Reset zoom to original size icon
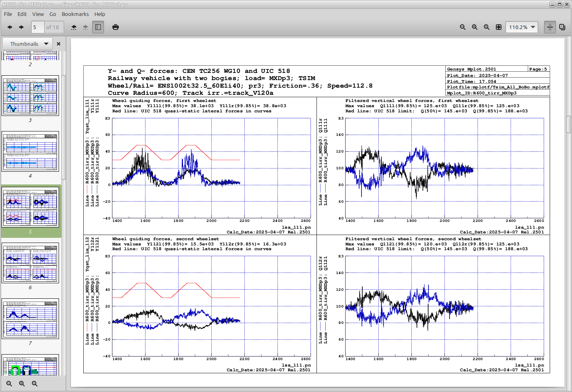 (487, 27)
